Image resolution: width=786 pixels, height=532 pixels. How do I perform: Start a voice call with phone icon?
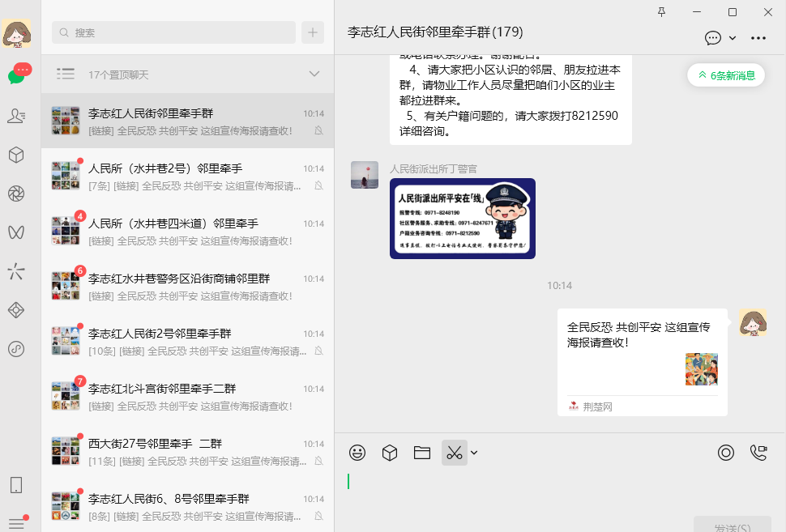point(758,453)
